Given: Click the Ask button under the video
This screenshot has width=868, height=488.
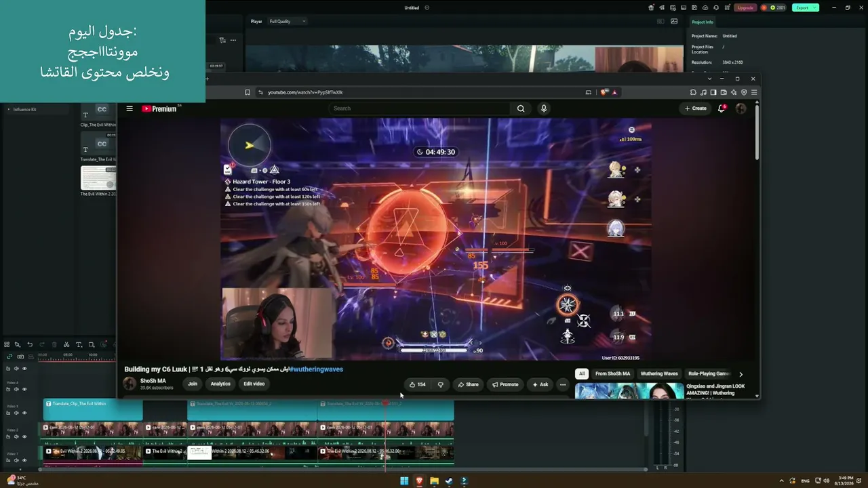Looking at the screenshot, I should tap(540, 384).
